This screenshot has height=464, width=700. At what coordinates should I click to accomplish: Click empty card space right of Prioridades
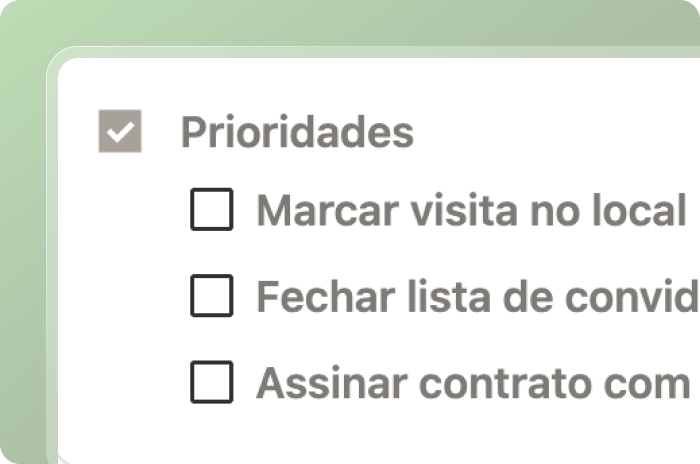(560, 132)
